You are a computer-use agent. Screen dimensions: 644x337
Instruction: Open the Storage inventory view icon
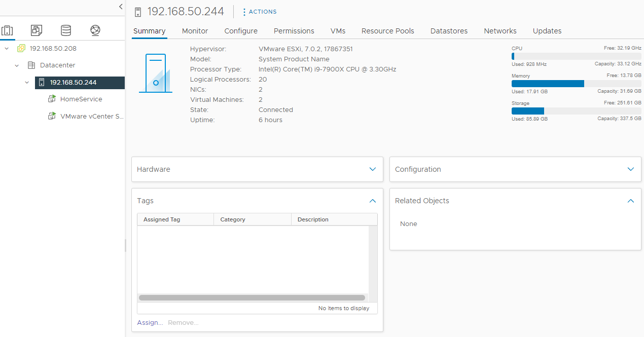click(x=66, y=30)
